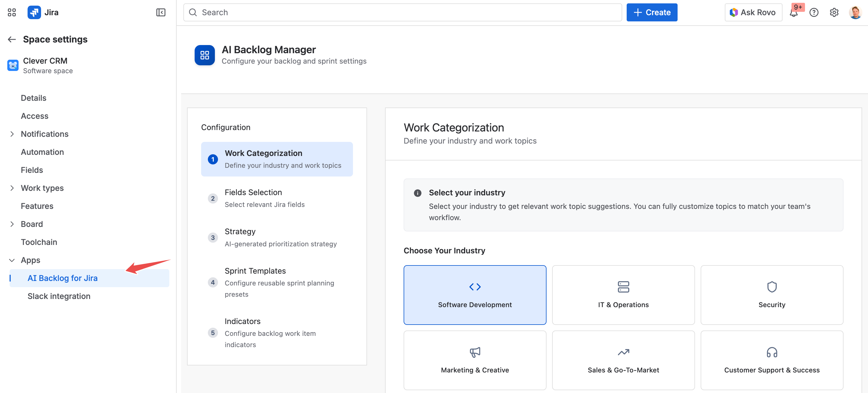Open the help question mark icon

click(814, 12)
